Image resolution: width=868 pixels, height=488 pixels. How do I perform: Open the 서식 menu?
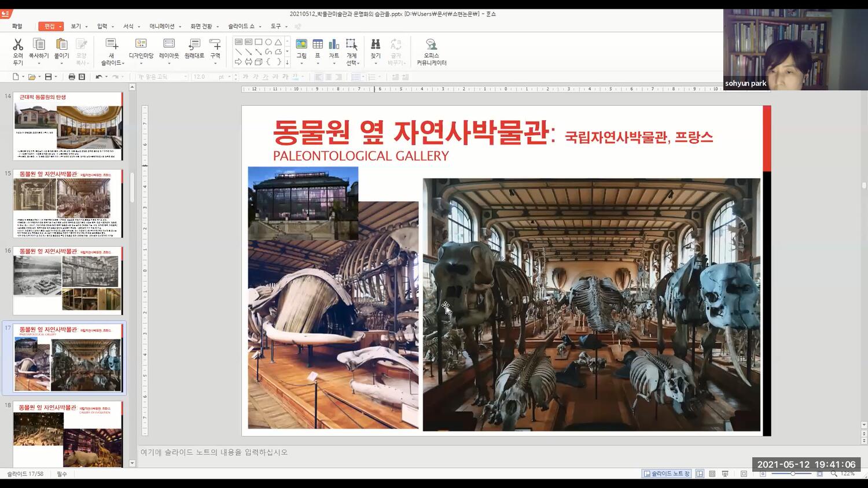128,27
